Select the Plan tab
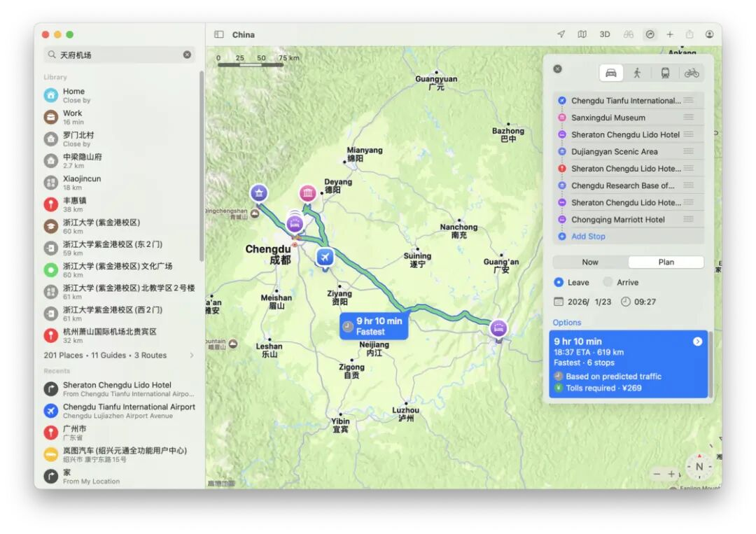Viewport: 756px width, 534px height. pyautogui.click(x=666, y=262)
